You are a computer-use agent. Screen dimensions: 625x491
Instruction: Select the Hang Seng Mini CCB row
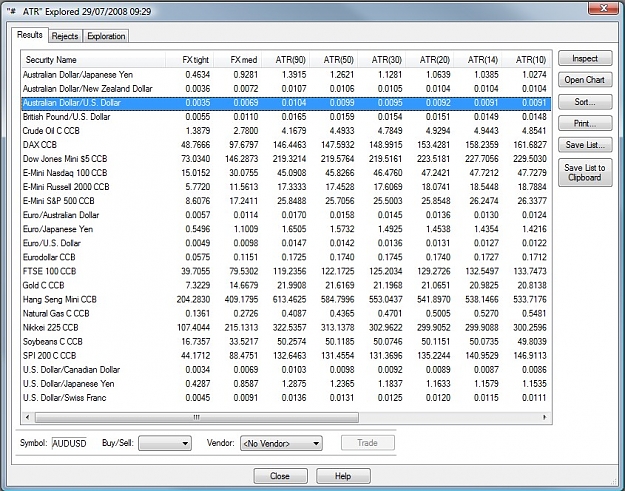pos(286,299)
